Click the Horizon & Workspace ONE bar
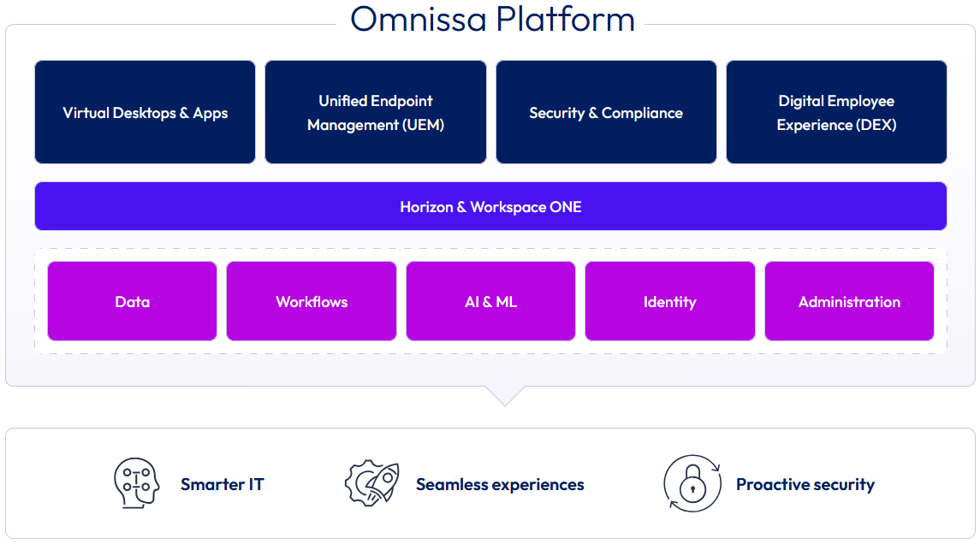 point(490,206)
